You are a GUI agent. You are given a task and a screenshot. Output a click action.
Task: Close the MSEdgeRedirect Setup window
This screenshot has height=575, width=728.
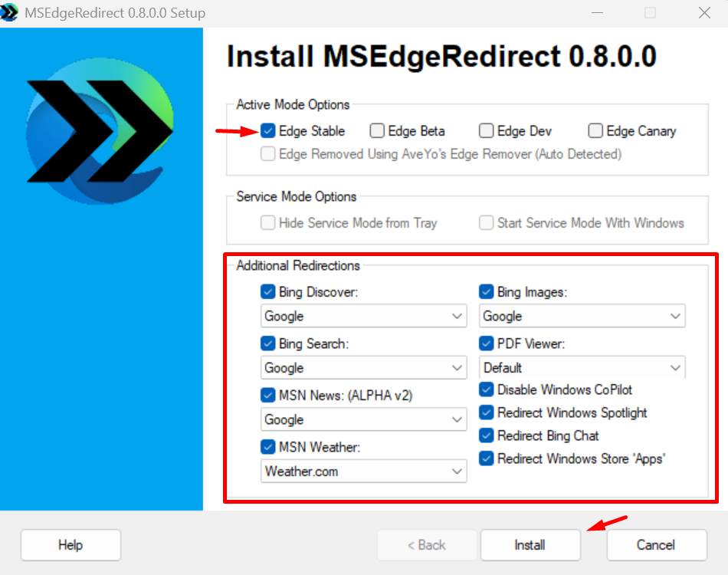tap(704, 12)
